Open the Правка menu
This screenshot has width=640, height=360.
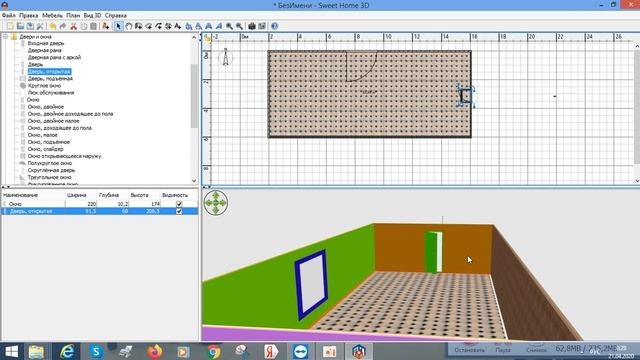(x=29, y=16)
